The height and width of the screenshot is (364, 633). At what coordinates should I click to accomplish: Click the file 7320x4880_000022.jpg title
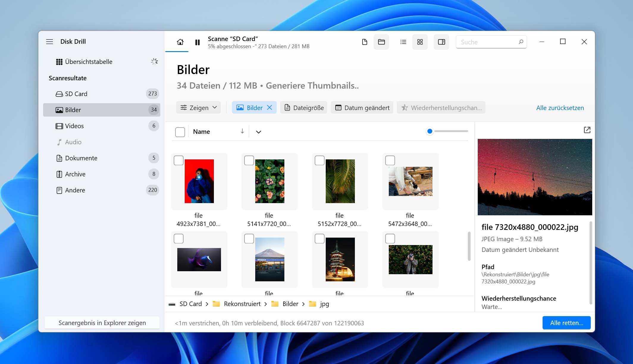tap(530, 227)
